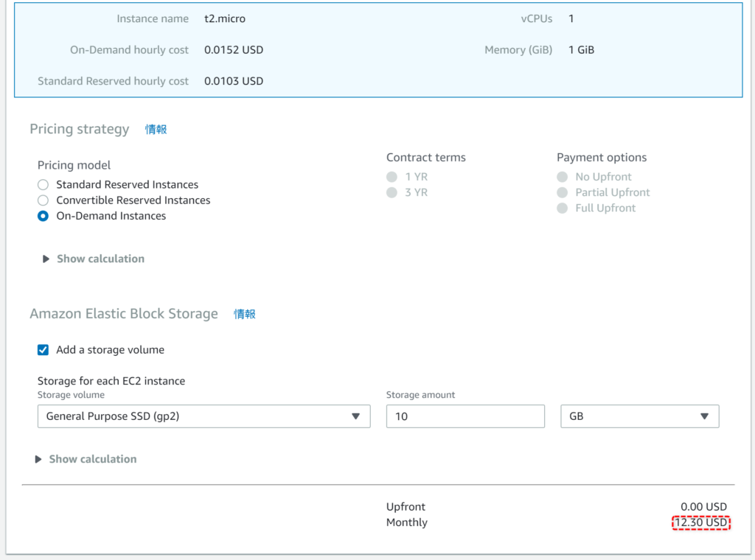755x560 pixels.
Task: Click the On-Demand hourly cost value
Action: coord(233,50)
